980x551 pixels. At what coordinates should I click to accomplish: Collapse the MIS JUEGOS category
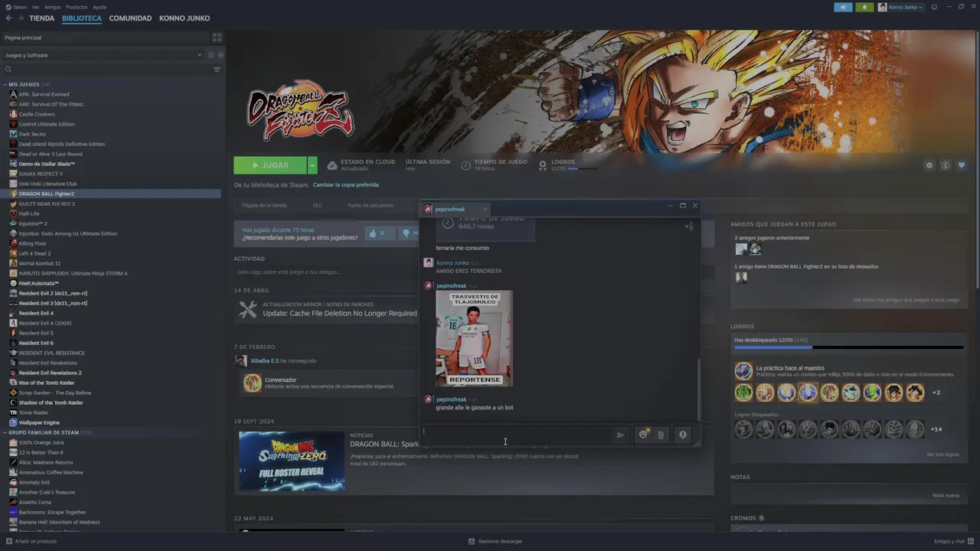tap(5, 84)
